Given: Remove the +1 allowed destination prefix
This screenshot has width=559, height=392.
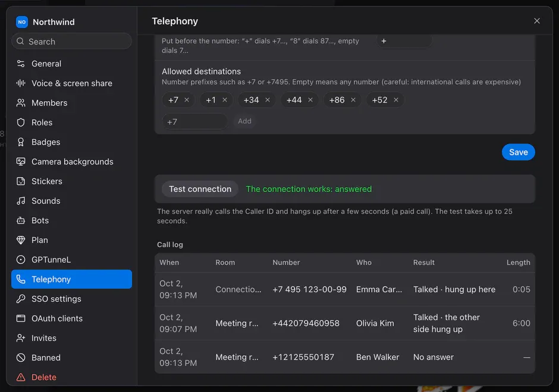Looking at the screenshot, I should (x=225, y=100).
